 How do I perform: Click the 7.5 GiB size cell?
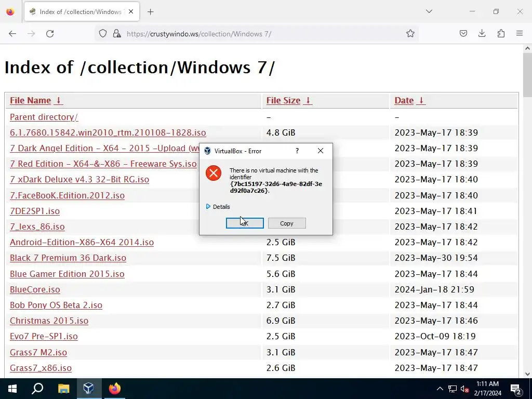click(281, 258)
